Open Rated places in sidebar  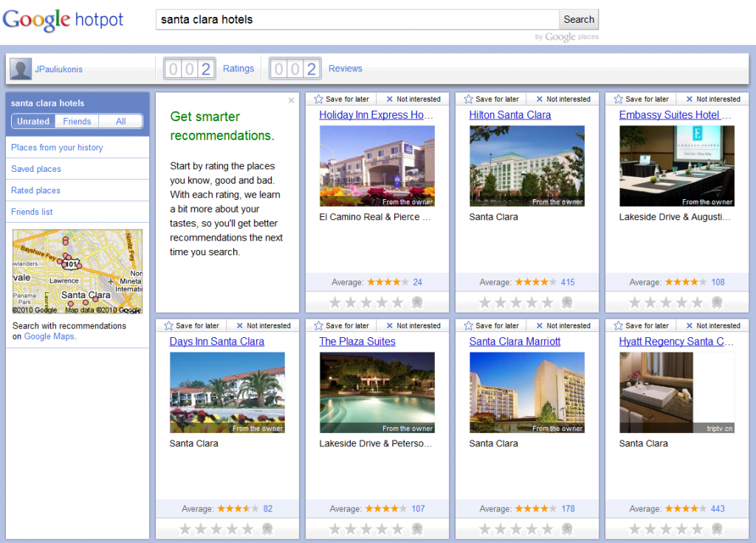tap(35, 190)
